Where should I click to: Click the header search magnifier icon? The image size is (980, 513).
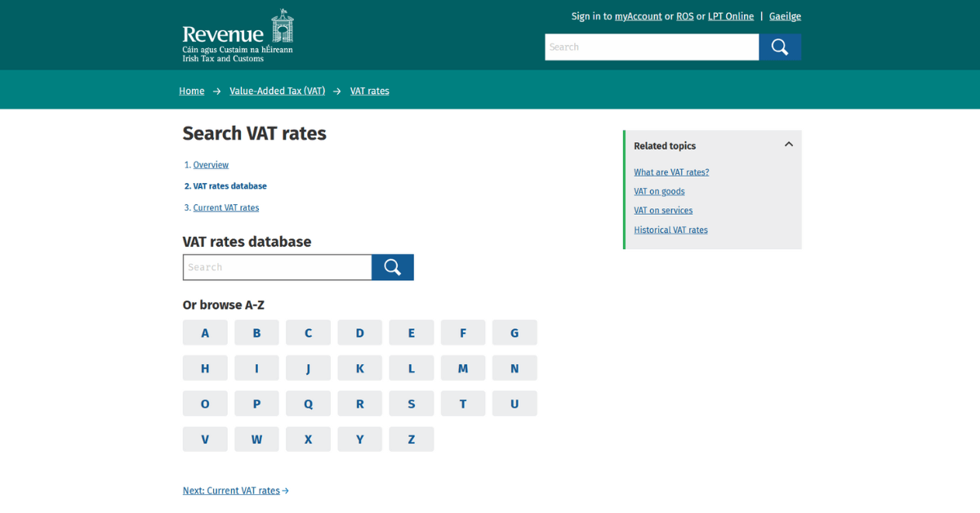pos(779,47)
